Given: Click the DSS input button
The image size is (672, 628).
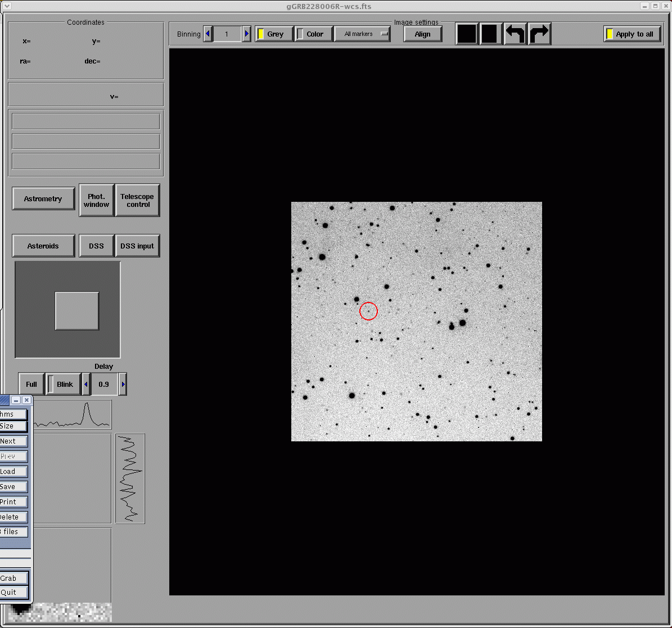Looking at the screenshot, I should click(x=138, y=246).
